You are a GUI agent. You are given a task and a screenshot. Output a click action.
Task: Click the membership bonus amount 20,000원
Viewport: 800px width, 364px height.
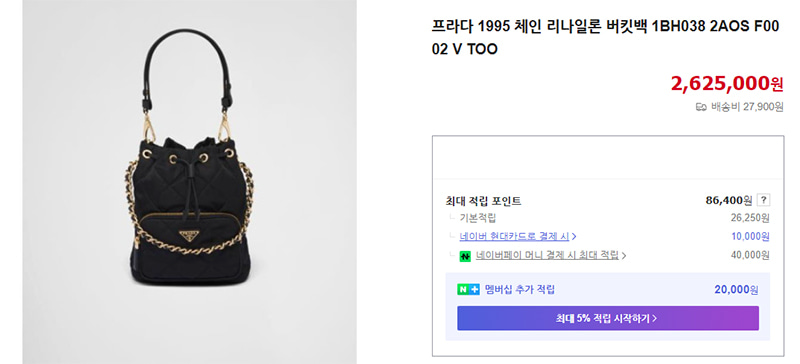[x=736, y=289]
